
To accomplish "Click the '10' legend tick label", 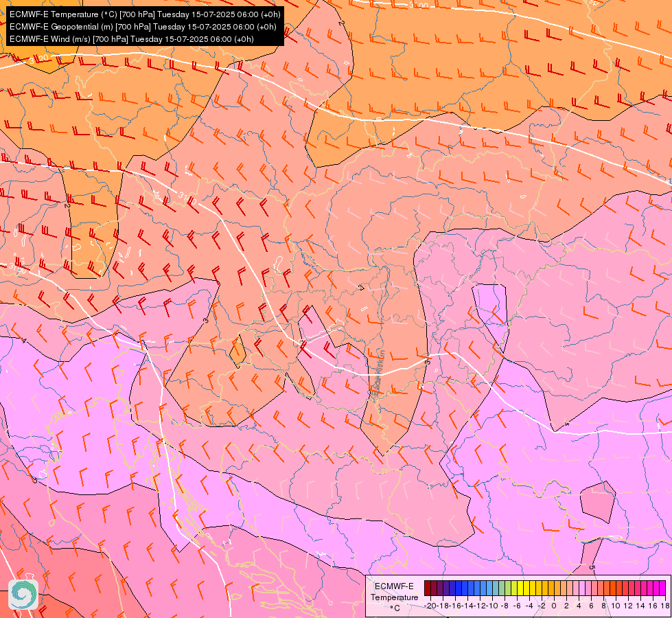I will tap(614, 606).
